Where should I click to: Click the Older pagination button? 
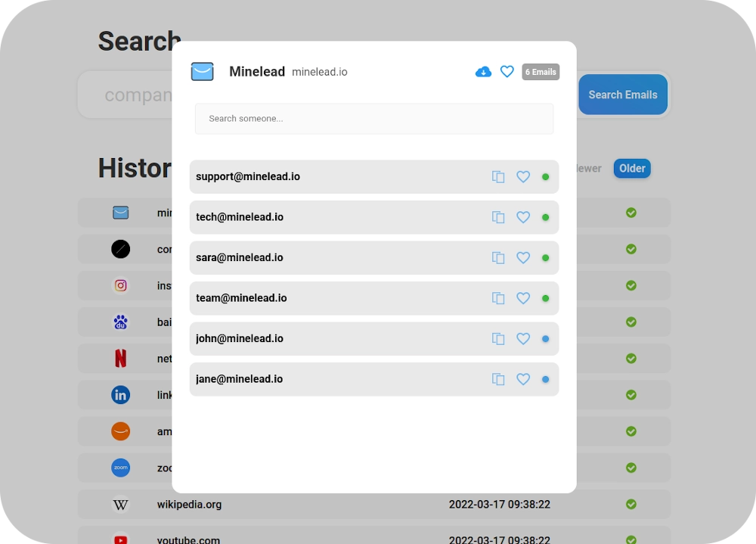coord(632,168)
